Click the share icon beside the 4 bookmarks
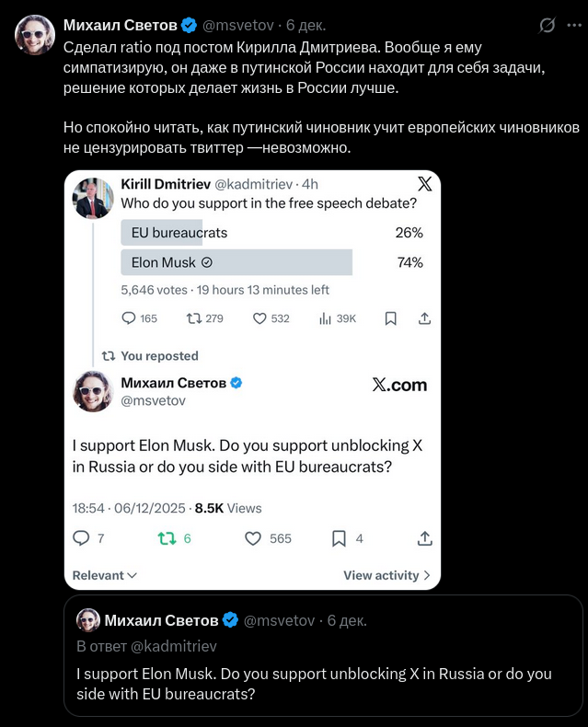This screenshot has width=588, height=727. click(424, 538)
